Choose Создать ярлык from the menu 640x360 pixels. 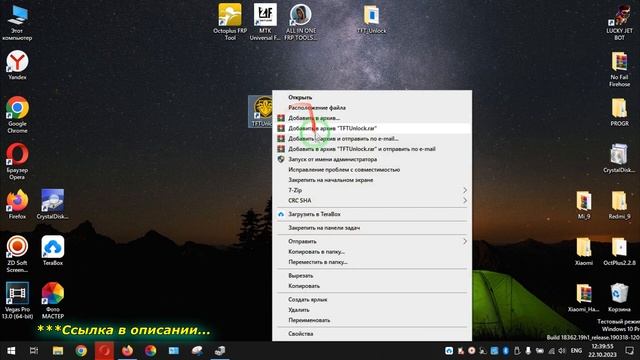[372, 299]
